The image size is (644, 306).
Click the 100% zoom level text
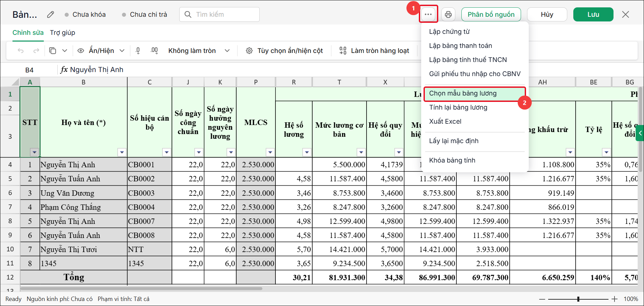(631, 299)
